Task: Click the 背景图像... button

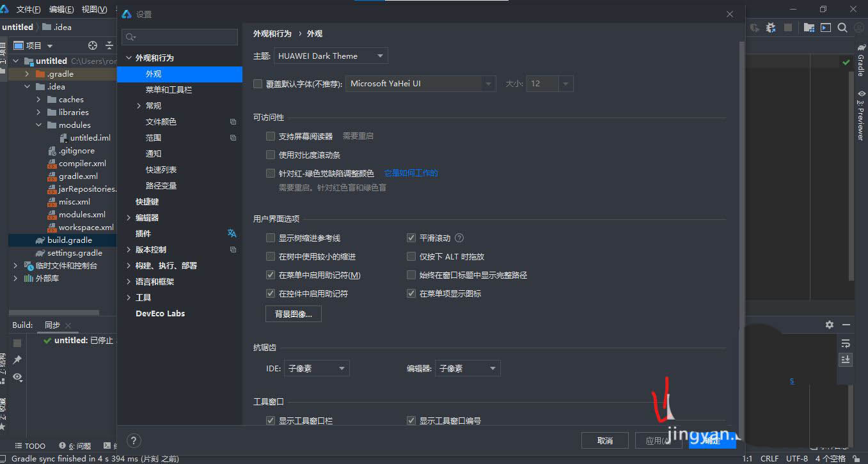Action: pos(294,314)
